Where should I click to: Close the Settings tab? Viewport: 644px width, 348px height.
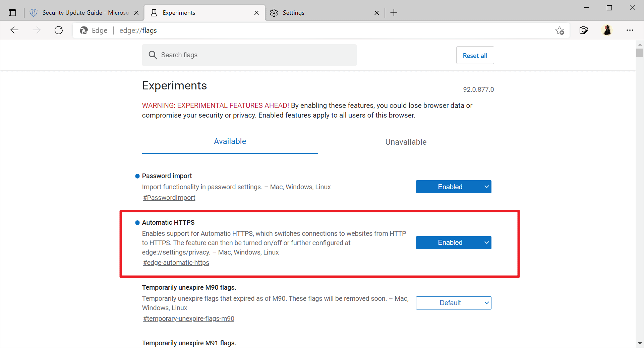377,13
